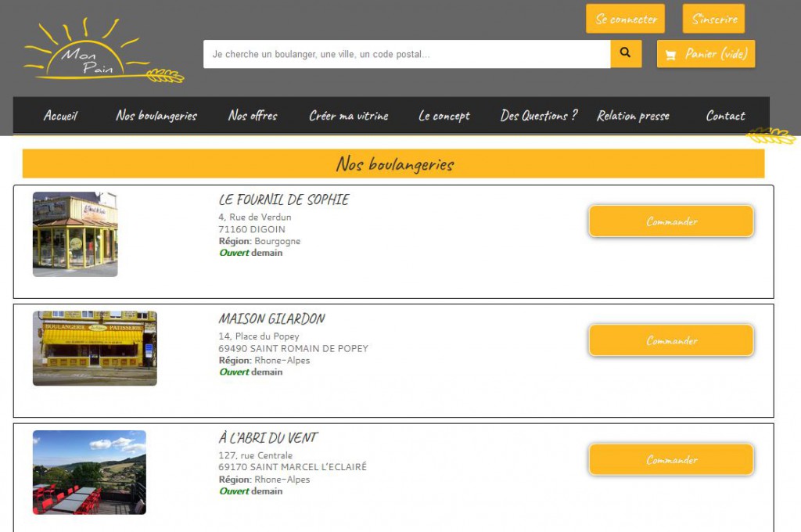Click the Mon Pain sun logo
The height and width of the screenshot is (532, 801).
pyautogui.click(x=102, y=53)
